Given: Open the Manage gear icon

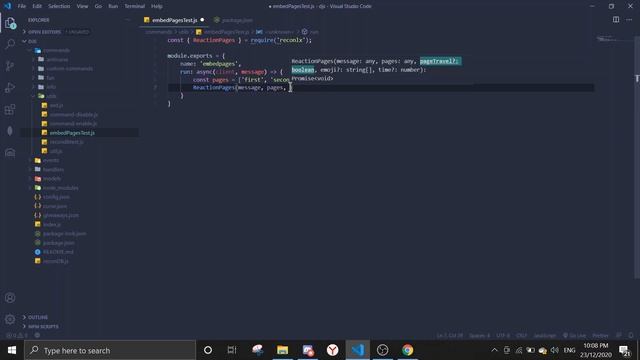Looking at the screenshot, I should tap(10, 319).
